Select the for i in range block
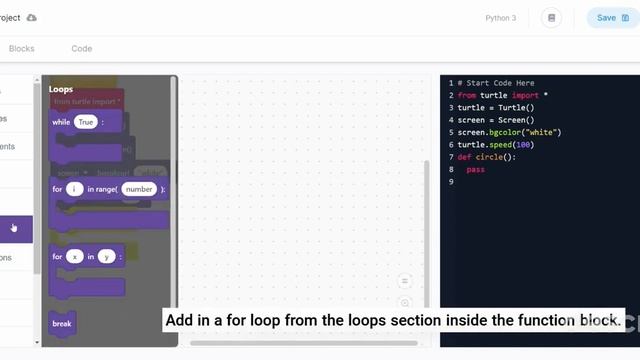This screenshot has width=640, height=360. tap(109, 204)
